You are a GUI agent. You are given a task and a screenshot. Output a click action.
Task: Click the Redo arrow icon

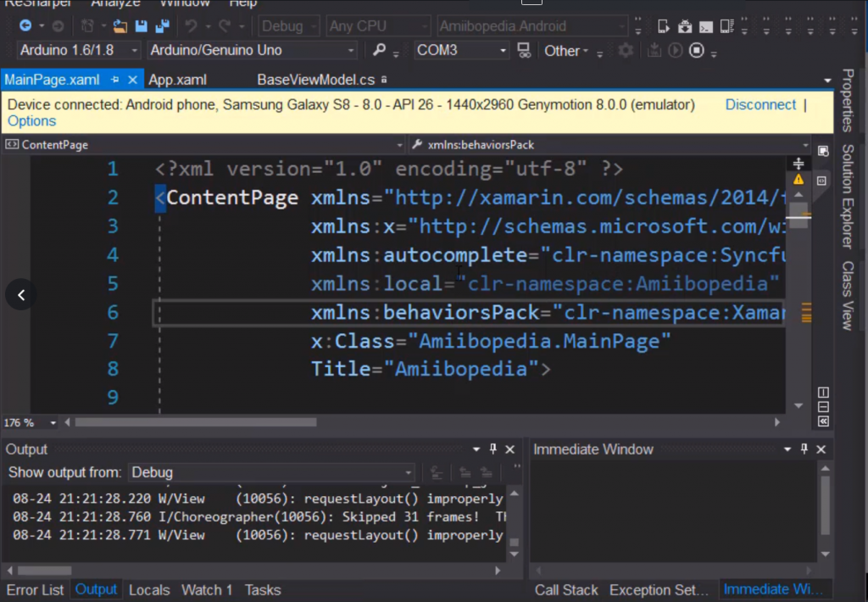[x=225, y=25]
